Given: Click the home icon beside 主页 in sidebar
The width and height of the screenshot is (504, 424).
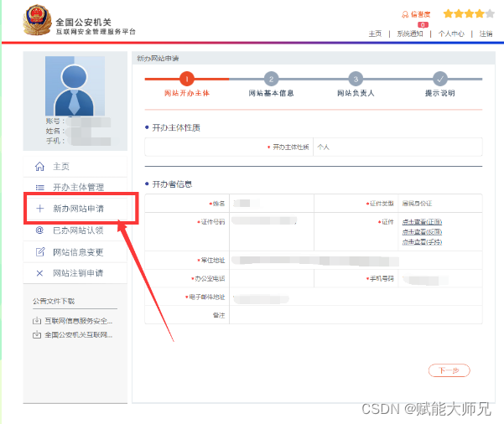Looking at the screenshot, I should pos(39,167).
